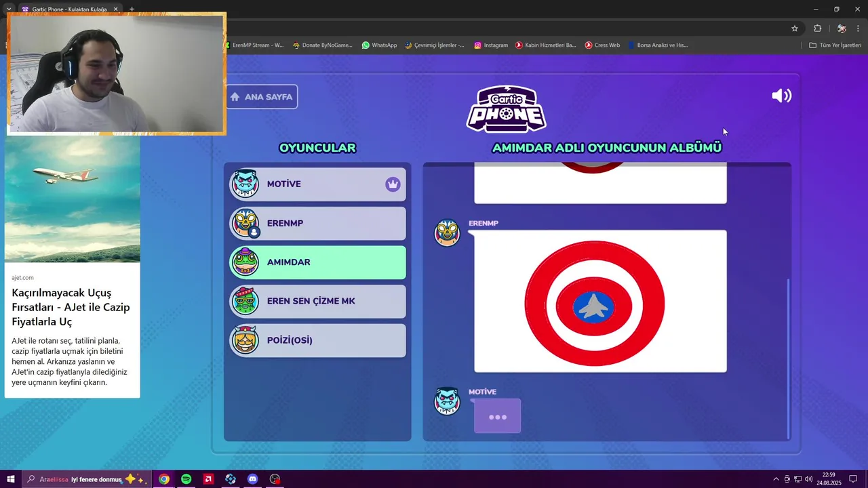Image resolution: width=868 pixels, height=488 pixels.
Task: Open the Cress Web bookmark
Action: point(602,45)
